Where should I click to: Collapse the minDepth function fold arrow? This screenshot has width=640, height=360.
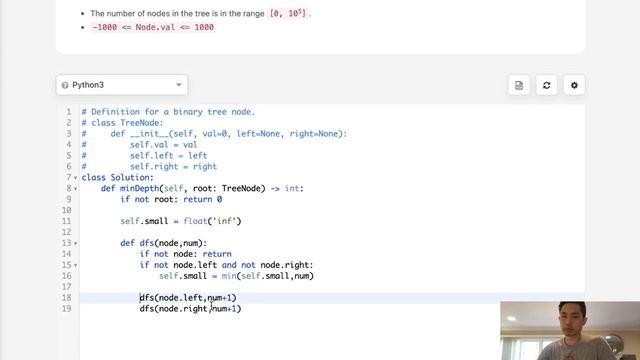coord(76,189)
